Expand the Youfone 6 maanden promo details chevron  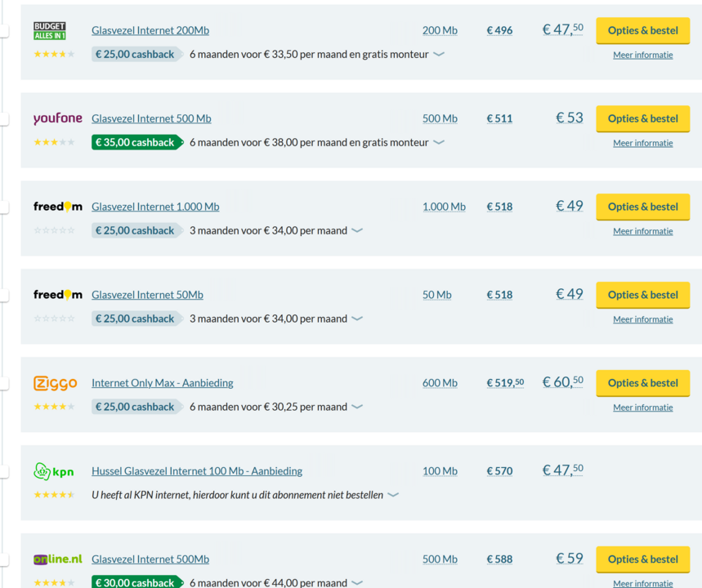click(x=439, y=142)
